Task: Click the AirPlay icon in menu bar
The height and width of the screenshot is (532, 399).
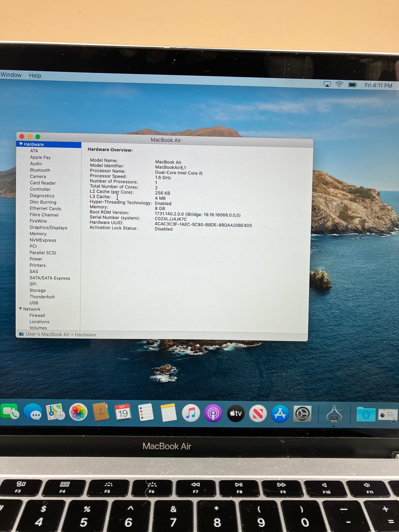Action: [x=327, y=84]
